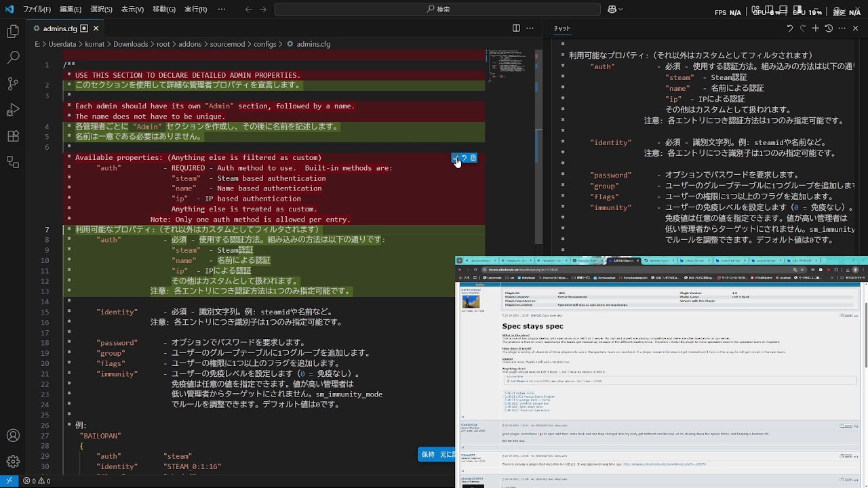Click the 保持 button

(x=428, y=455)
